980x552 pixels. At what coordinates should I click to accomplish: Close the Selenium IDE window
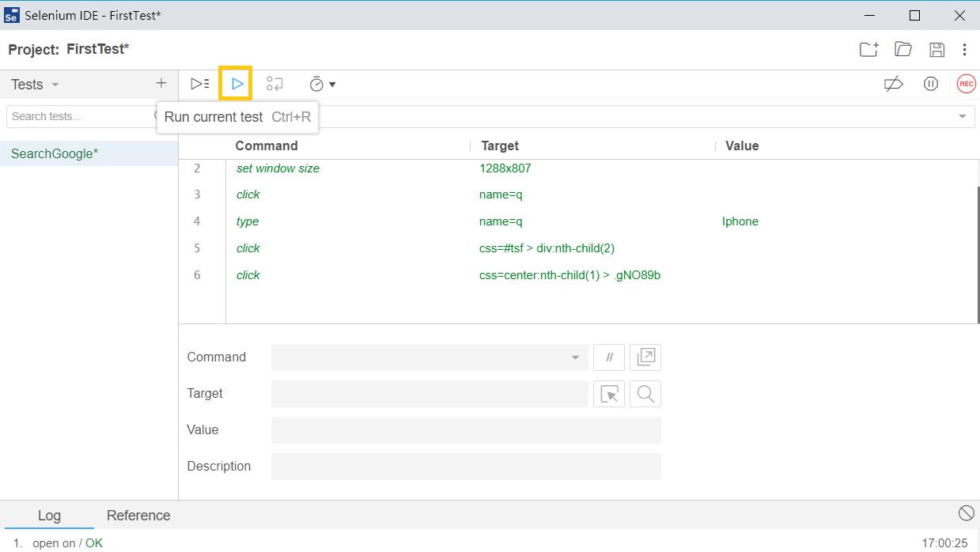(959, 15)
